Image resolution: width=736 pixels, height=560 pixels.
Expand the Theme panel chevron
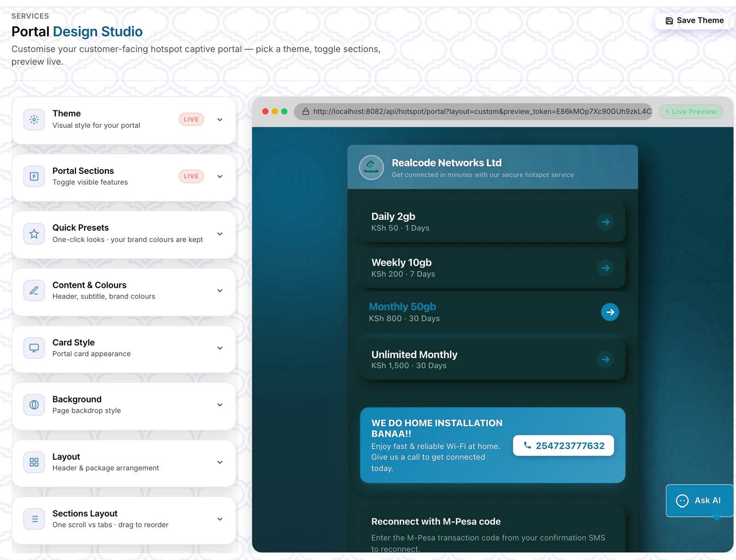220,120
